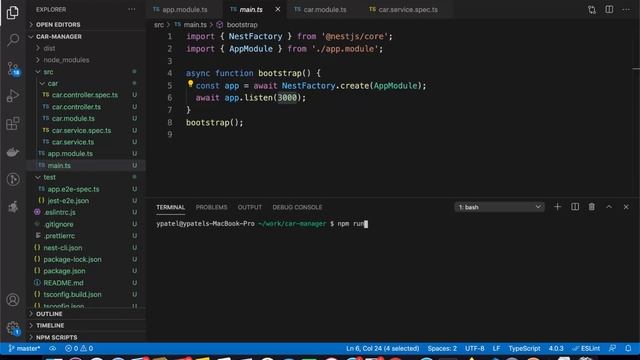Image resolution: width=640 pixels, height=360 pixels.
Task: Click the src breadcrumb segment
Action: 159,25
